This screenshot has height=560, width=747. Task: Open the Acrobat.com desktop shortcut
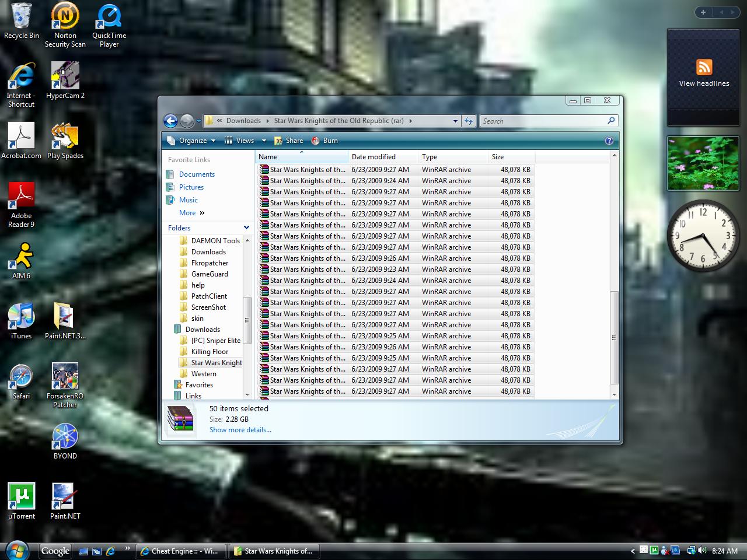point(22,141)
